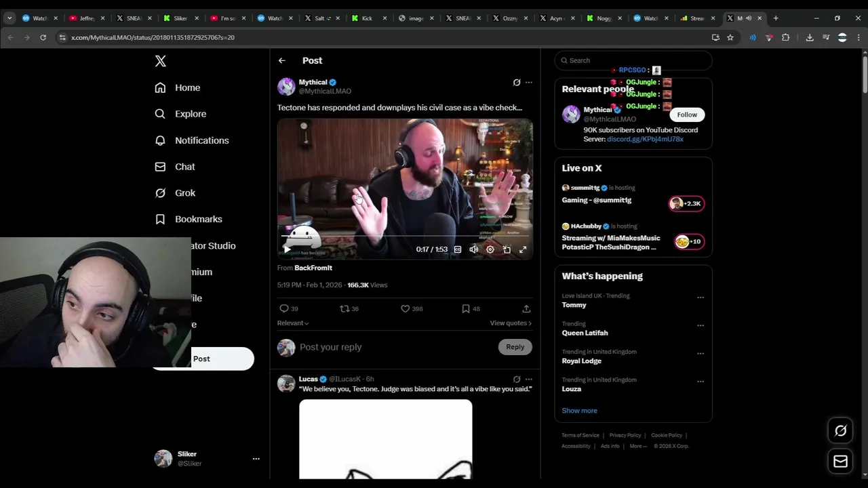Click Mythical's avatar on the post

286,87
